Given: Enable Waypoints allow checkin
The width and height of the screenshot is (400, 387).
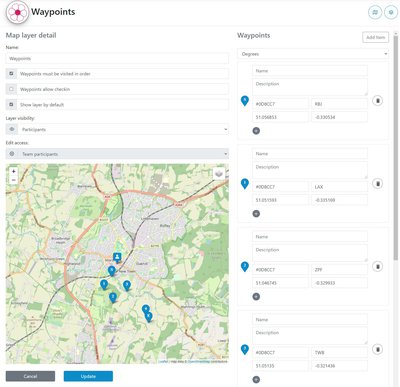Looking at the screenshot, I should [x=12, y=89].
